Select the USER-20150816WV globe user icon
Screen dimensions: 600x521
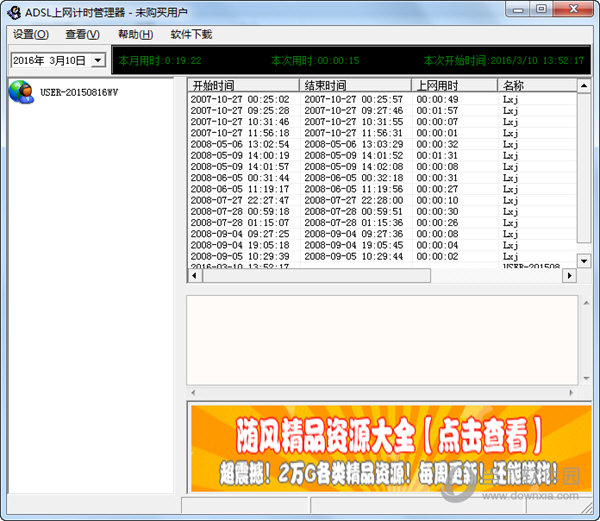[21, 92]
